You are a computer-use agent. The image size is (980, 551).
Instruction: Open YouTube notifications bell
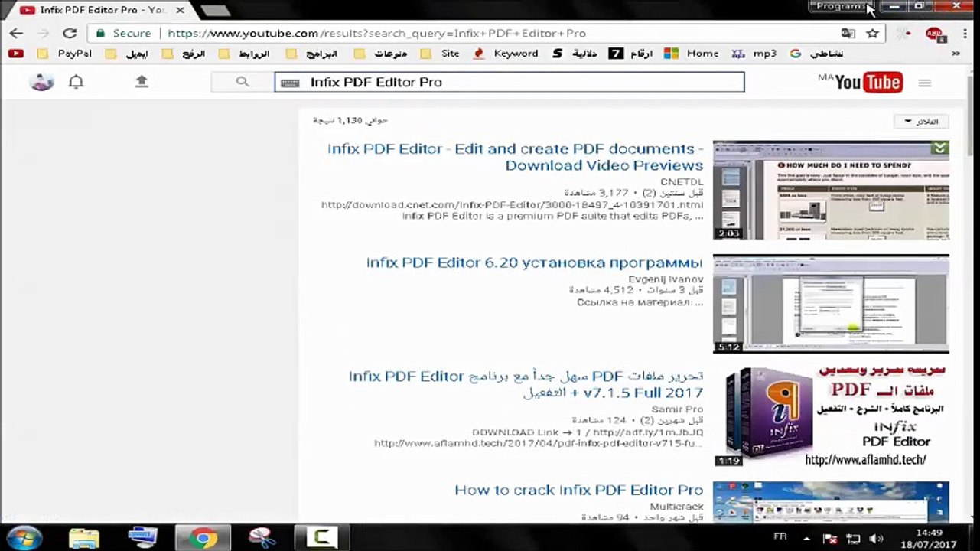(x=76, y=81)
